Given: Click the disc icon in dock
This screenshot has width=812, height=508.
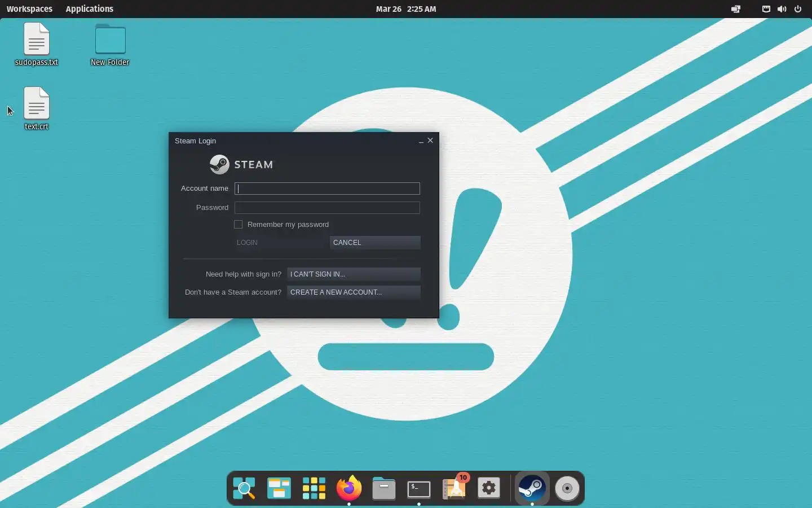Looking at the screenshot, I should [567, 488].
